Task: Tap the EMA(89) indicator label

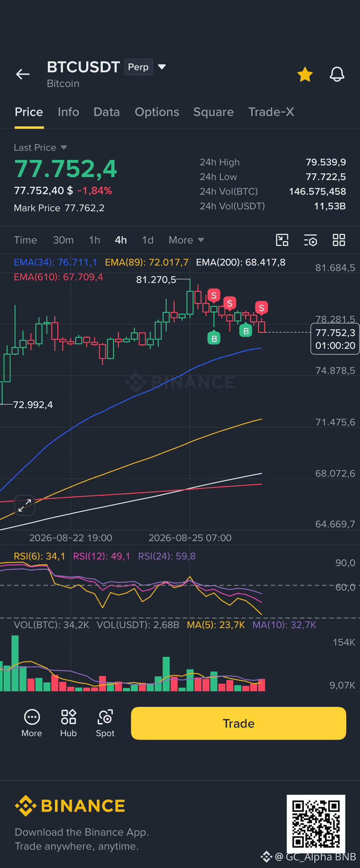Action: tap(147, 262)
